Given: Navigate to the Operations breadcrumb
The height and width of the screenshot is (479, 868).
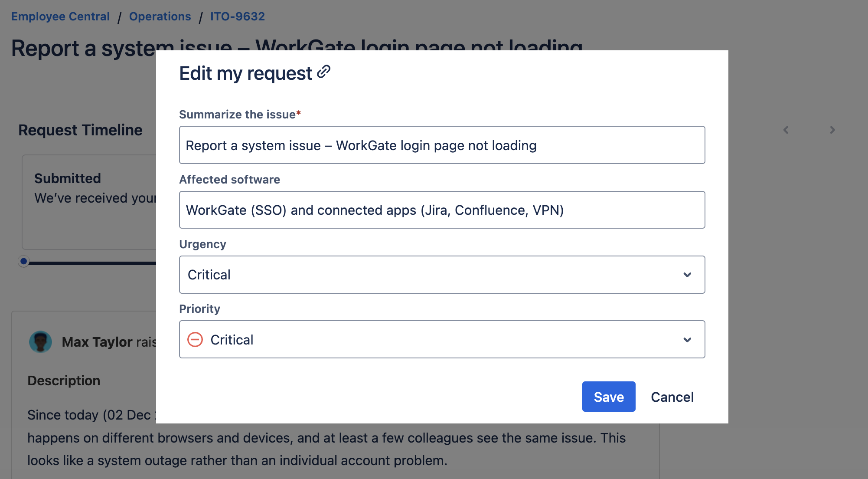Looking at the screenshot, I should (x=160, y=16).
